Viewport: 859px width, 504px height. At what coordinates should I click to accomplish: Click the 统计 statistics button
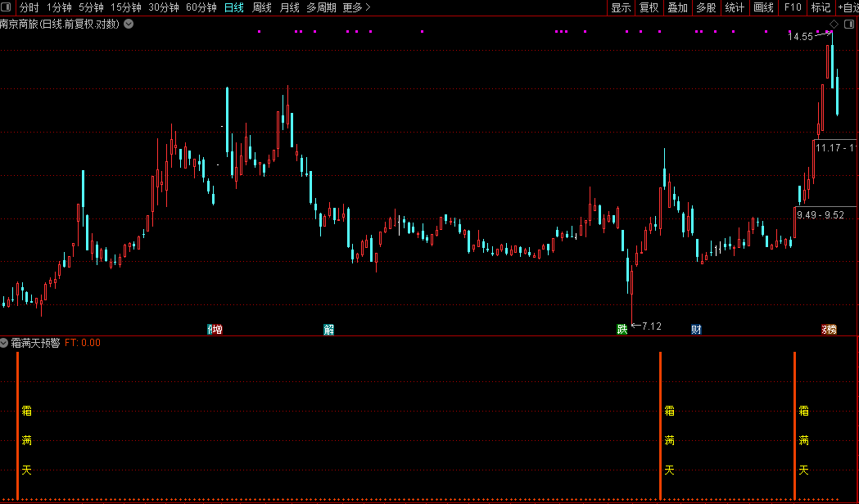735,7
